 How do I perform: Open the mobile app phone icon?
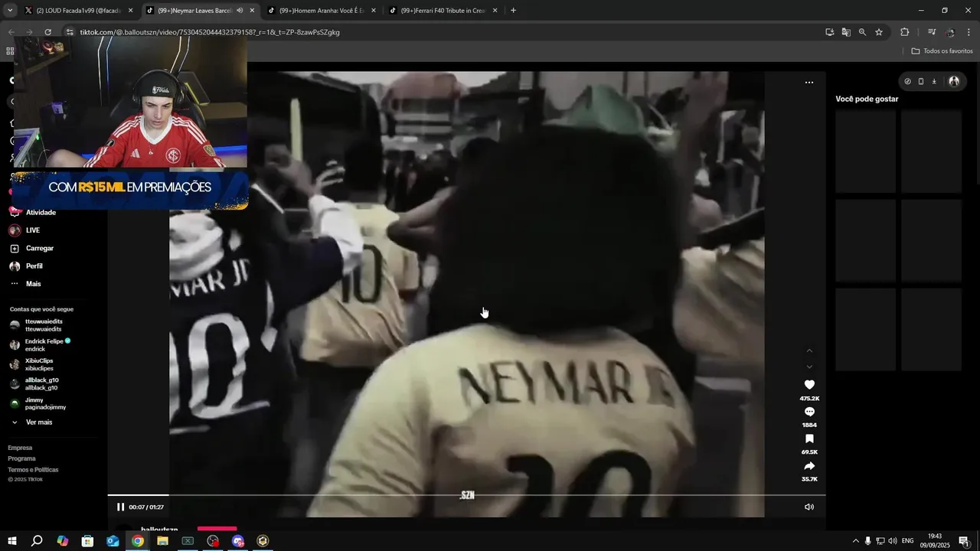921,81
